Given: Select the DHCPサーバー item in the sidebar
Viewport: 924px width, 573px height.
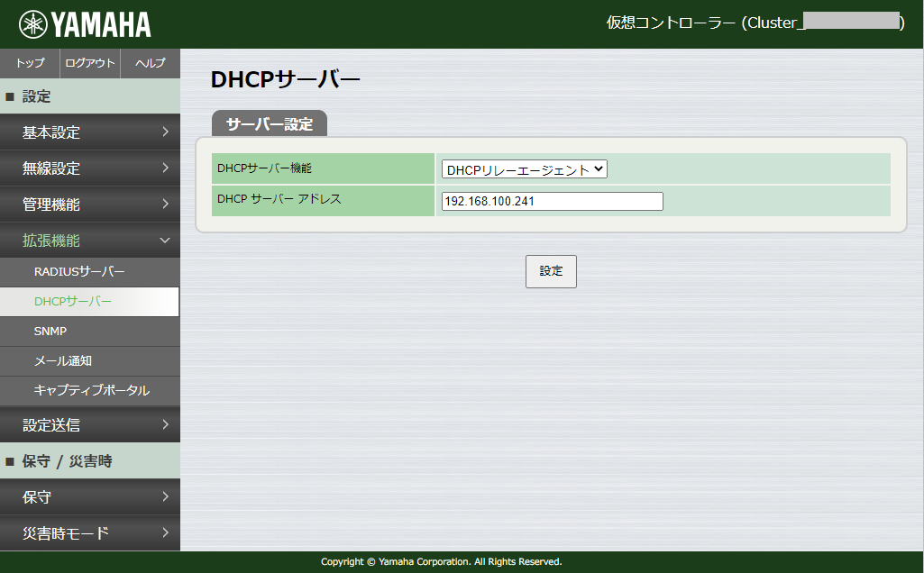Looking at the screenshot, I should [90, 301].
